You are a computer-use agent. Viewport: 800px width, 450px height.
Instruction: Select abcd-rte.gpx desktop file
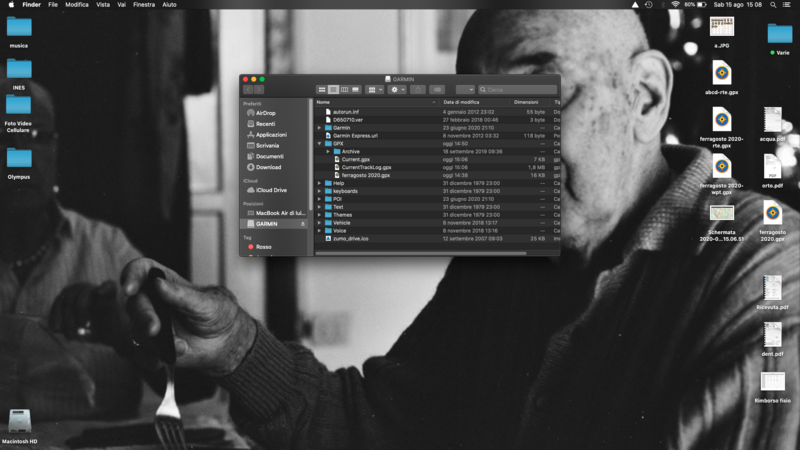(x=721, y=78)
